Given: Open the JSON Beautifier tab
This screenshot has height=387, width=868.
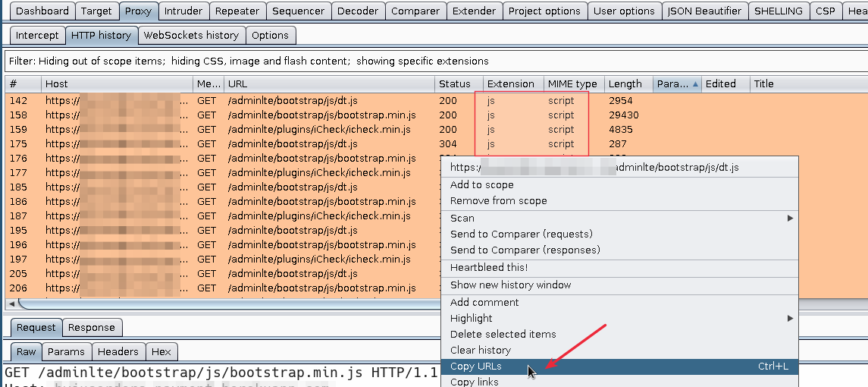Looking at the screenshot, I should coord(705,11).
